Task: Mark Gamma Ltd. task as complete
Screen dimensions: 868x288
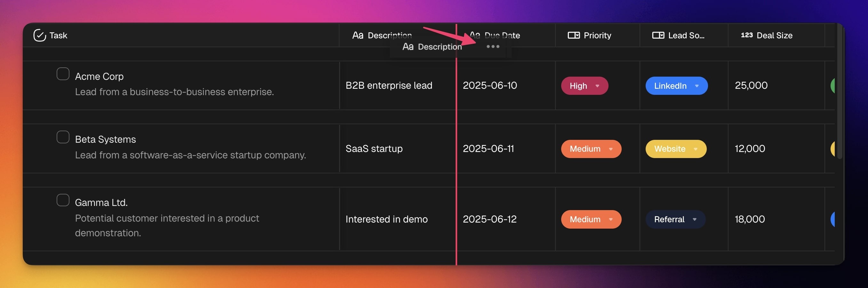Action: point(63,200)
